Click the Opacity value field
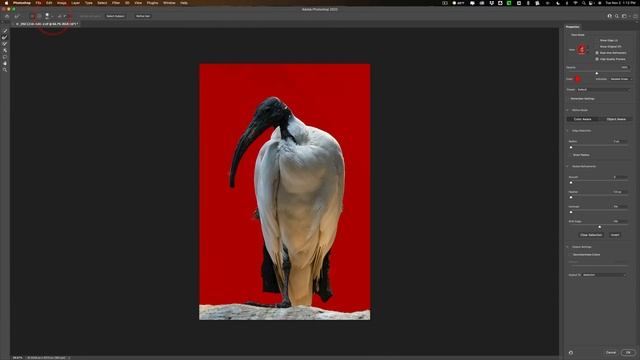Viewport: 640px width, 360px height. (624, 67)
